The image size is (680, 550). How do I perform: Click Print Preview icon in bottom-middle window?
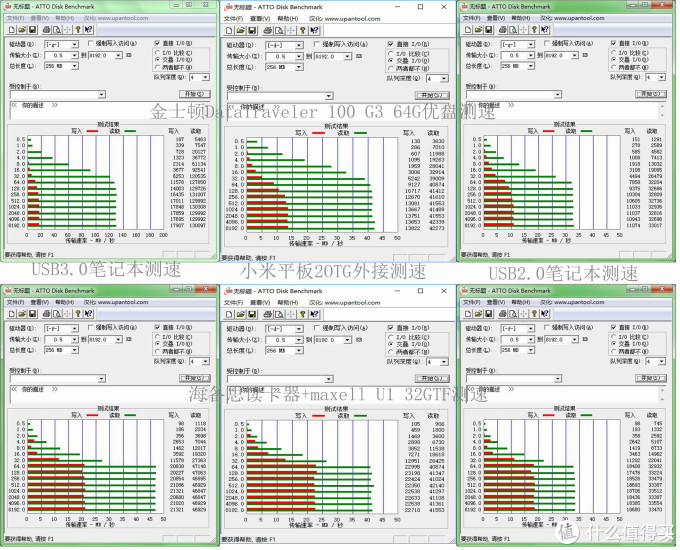point(279,314)
